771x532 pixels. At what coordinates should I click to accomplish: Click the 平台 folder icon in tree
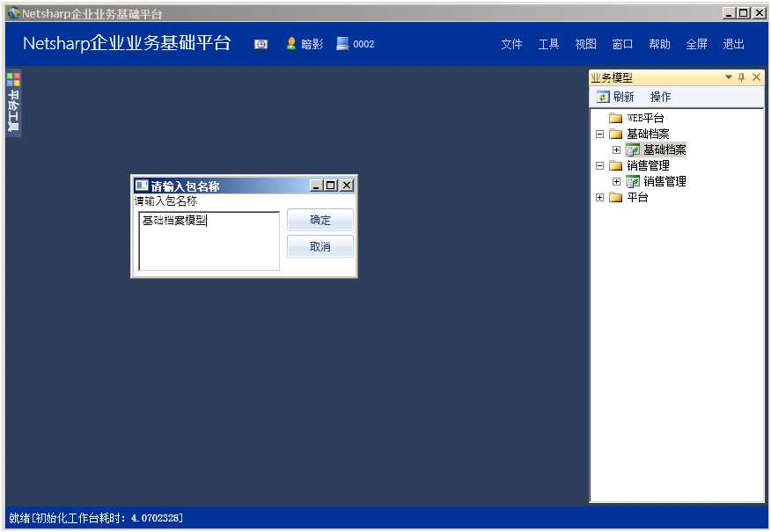[615, 198]
